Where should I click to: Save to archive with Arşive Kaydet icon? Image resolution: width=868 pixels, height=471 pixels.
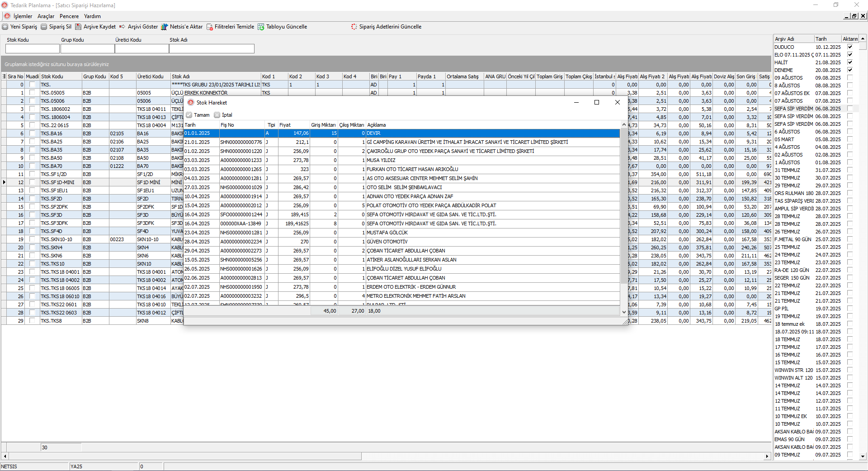(78, 27)
